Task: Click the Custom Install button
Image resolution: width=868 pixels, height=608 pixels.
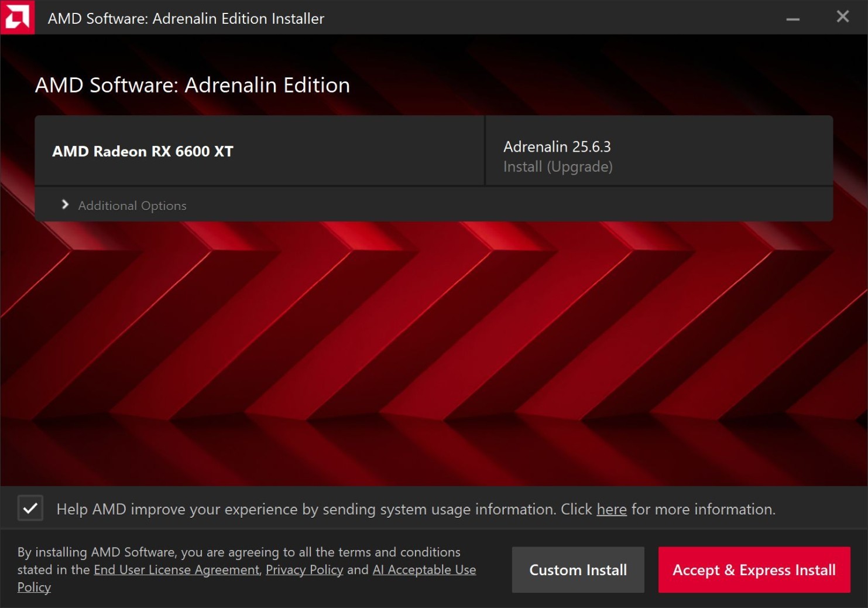Action: (578, 570)
